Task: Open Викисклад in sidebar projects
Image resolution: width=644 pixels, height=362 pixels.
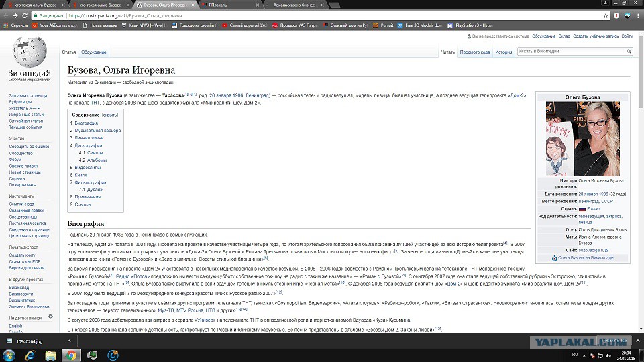Action: coord(19,288)
